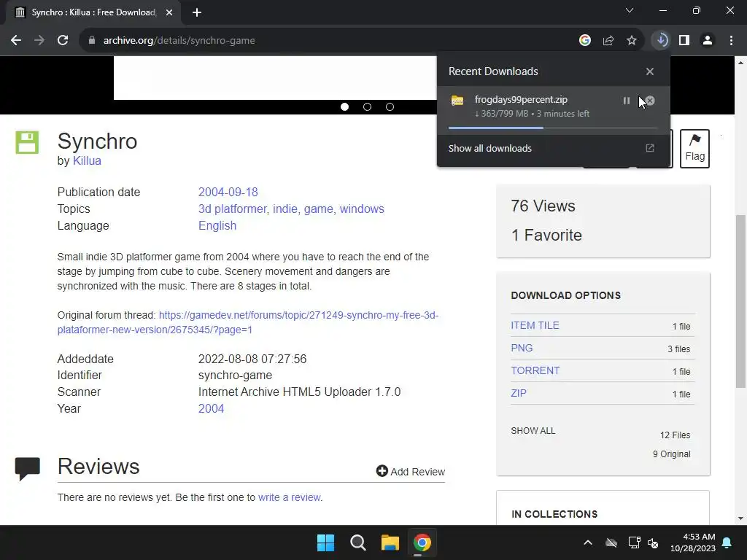Pause the frogdays99percent.zip download
The height and width of the screenshot is (560, 747).
click(627, 101)
